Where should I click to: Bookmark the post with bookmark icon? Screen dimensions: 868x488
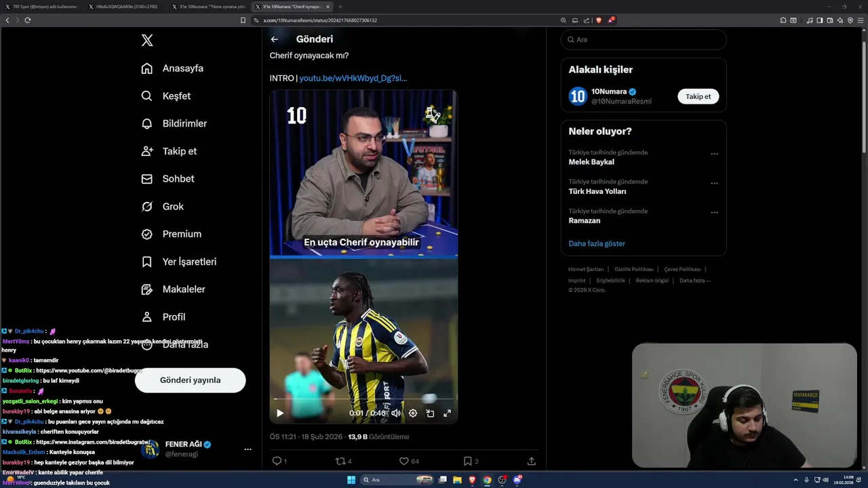tap(468, 461)
